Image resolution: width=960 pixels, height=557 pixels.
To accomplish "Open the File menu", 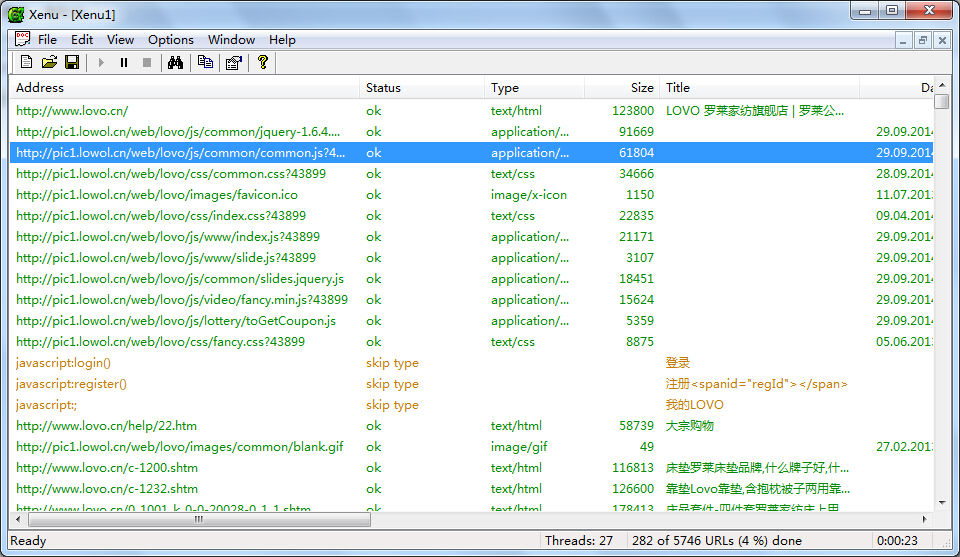I will click(47, 40).
